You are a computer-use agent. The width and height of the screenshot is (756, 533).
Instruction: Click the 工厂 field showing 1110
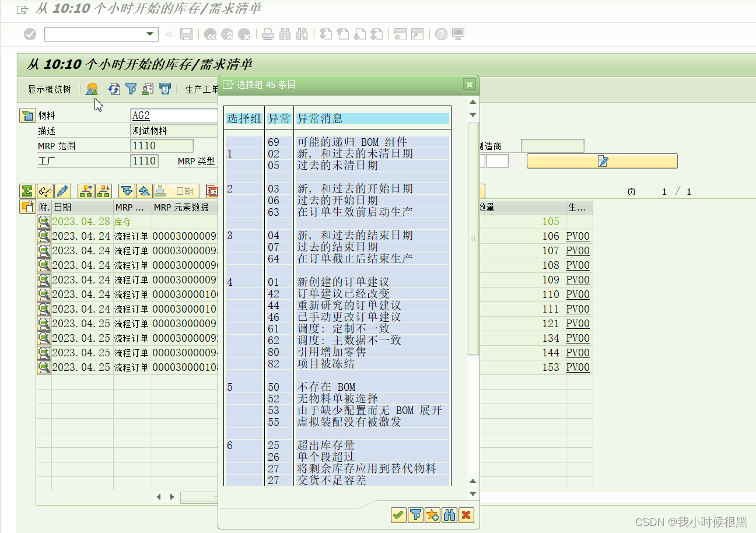pyautogui.click(x=144, y=161)
